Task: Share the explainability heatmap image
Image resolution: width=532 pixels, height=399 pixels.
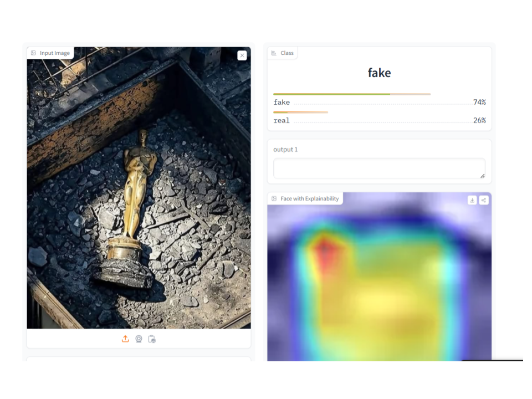Action: (483, 200)
